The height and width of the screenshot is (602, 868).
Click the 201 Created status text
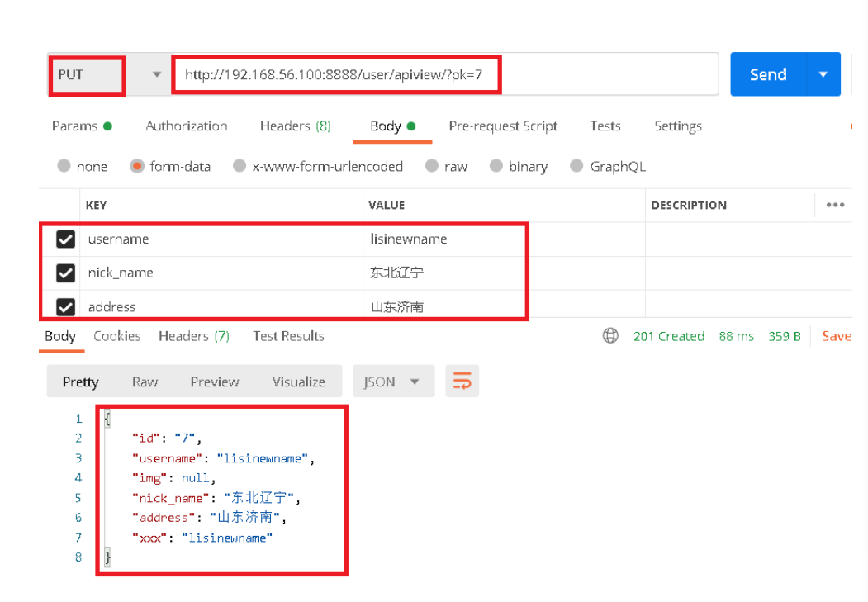[x=669, y=336]
